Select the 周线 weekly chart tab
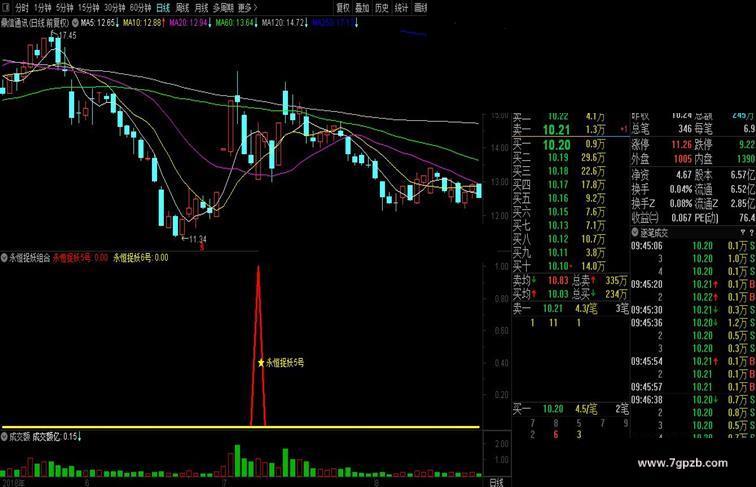The width and height of the screenshot is (756, 487). pyautogui.click(x=182, y=8)
